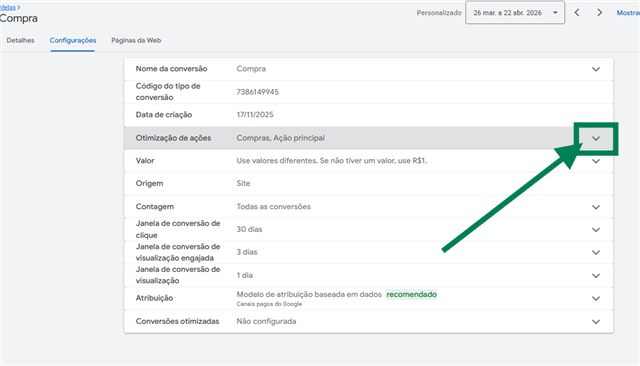Expand the Valor row chevron
The width and height of the screenshot is (640, 366).
[x=596, y=161]
